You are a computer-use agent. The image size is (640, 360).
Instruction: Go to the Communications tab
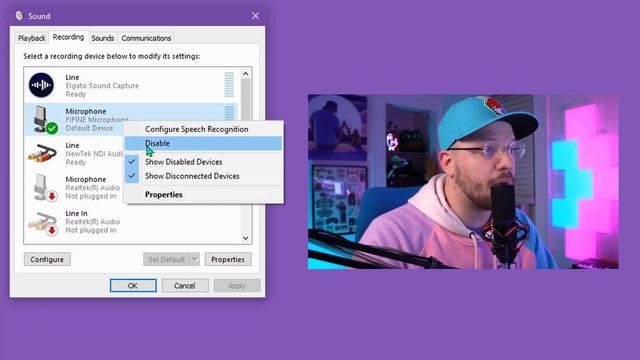[x=146, y=38]
